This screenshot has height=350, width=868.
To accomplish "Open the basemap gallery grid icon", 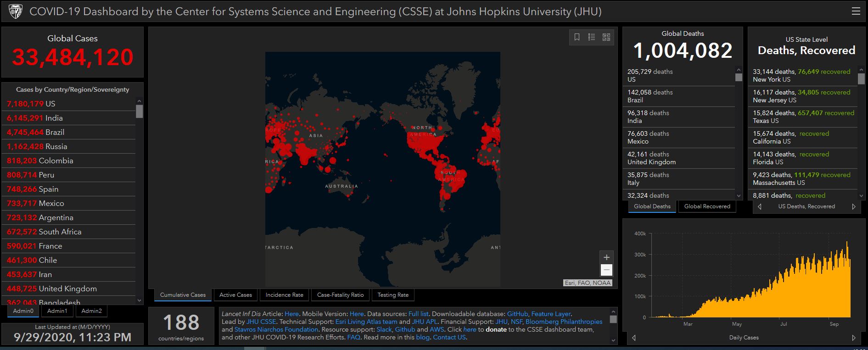I will pyautogui.click(x=606, y=37).
